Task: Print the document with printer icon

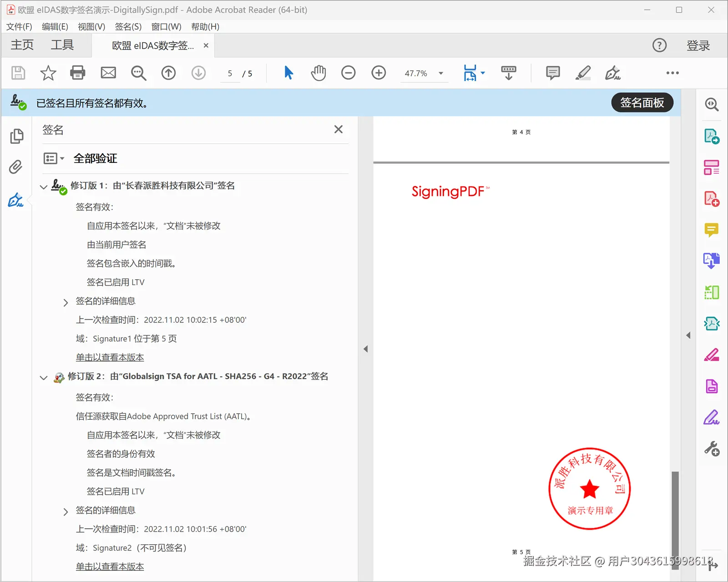Action: coord(78,73)
